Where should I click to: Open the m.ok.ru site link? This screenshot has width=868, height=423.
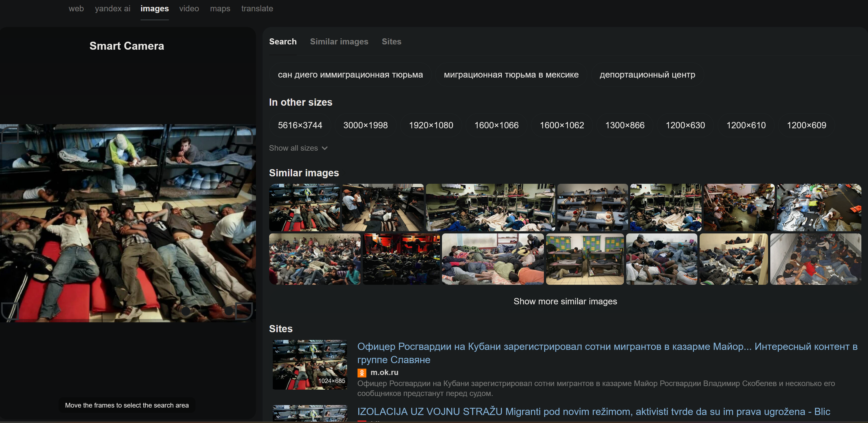pos(384,373)
